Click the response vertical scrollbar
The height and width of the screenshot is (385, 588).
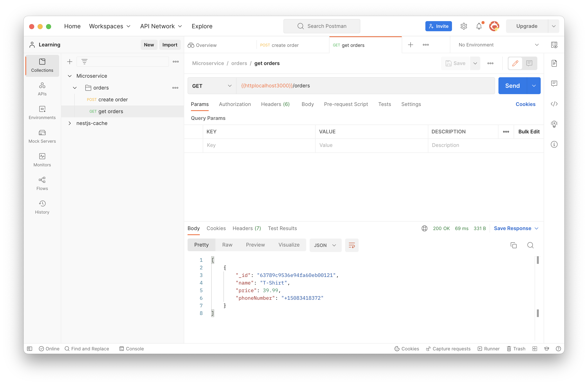538,286
